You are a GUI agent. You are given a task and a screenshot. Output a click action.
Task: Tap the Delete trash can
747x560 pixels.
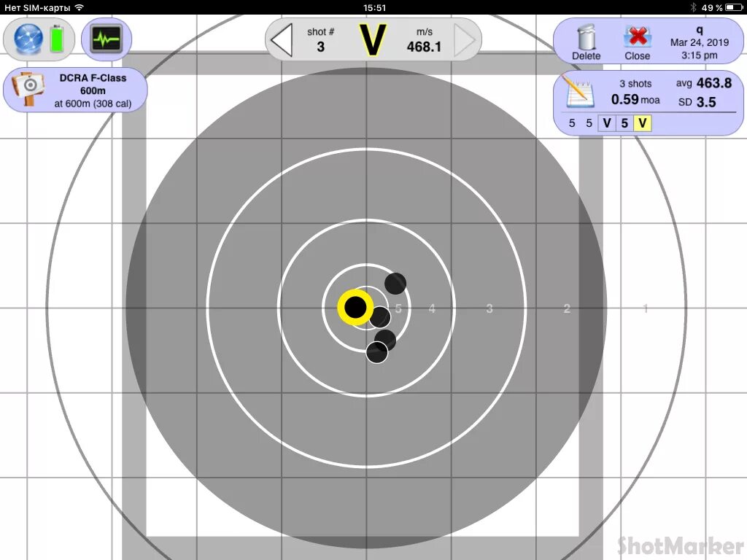click(586, 42)
